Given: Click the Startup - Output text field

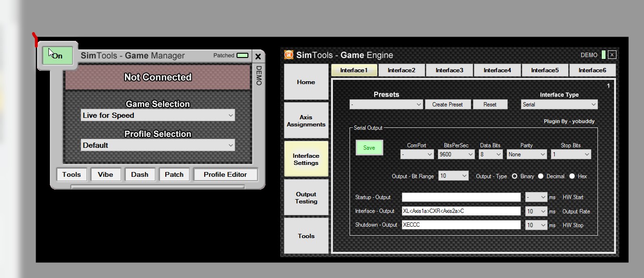Looking at the screenshot, I should [461, 197].
